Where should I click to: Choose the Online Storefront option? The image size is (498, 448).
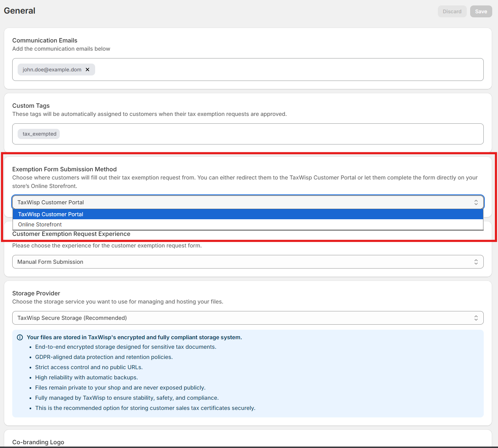(248, 224)
